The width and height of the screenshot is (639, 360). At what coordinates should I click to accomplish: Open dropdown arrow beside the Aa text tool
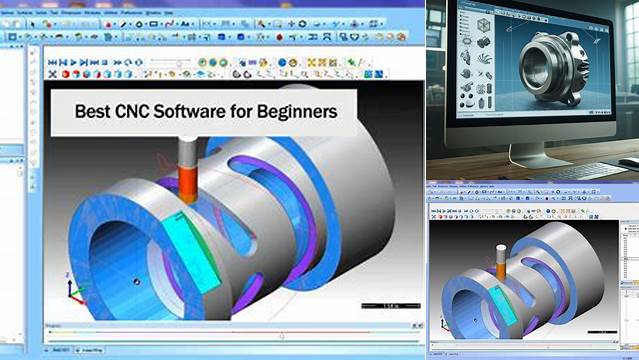(192, 24)
